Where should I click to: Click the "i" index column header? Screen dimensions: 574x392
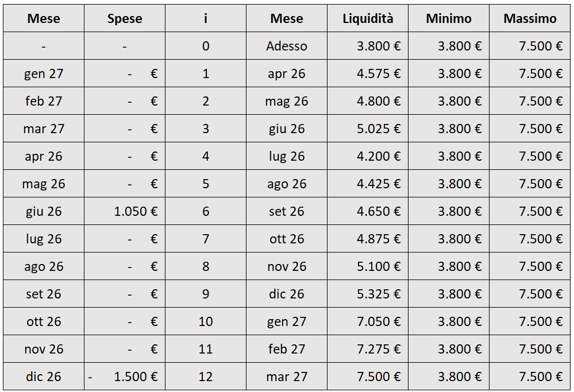(x=206, y=18)
